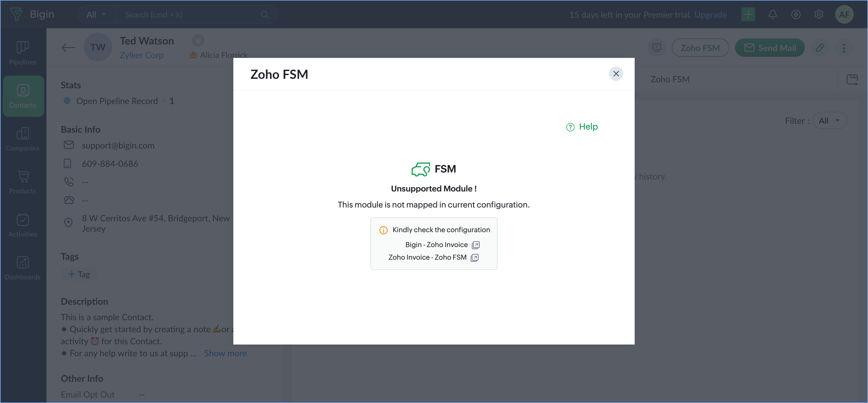Click the Send Mail button
This screenshot has height=403, width=868.
pos(770,48)
